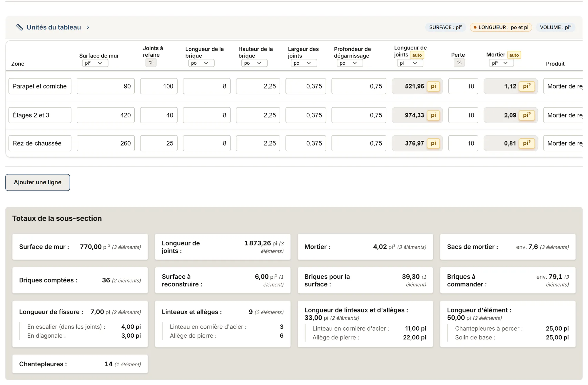Viewport: 588px width, 385px height.
Task: Click the Allège de pierre 22,00 pi value
Action: point(415,337)
